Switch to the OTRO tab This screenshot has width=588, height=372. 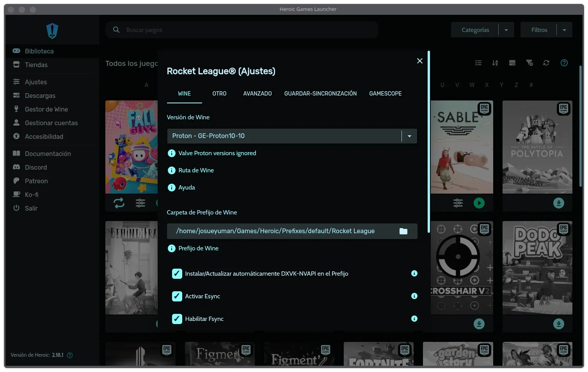(x=219, y=94)
